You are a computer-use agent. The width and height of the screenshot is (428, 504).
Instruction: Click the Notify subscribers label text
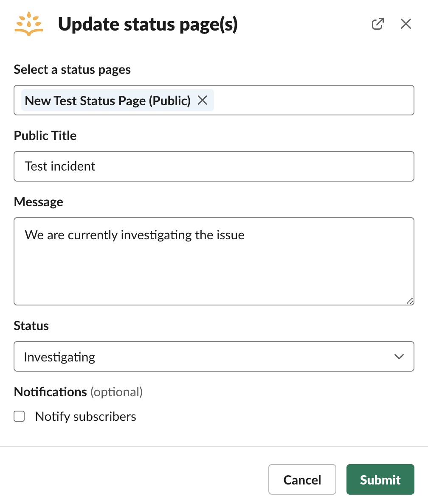pos(86,417)
